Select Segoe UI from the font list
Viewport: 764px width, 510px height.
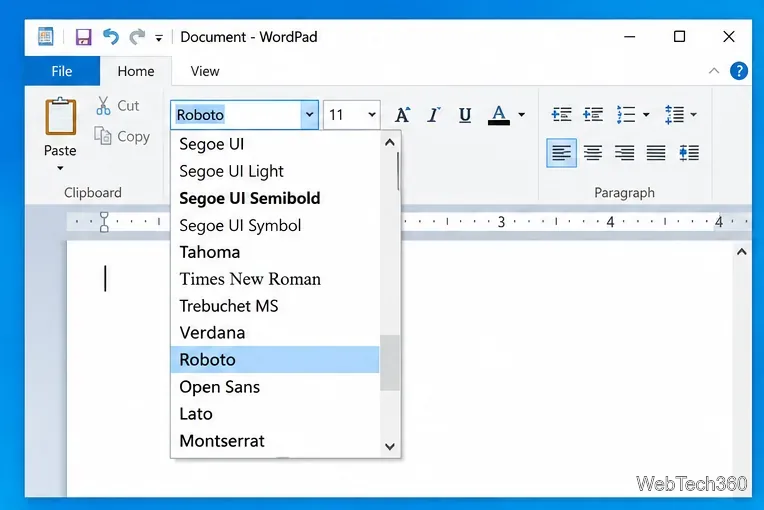tap(275, 144)
